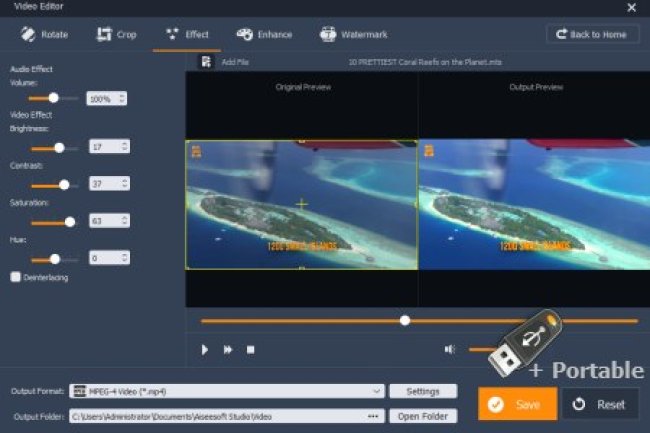Viewport: 650px width, 433px height.
Task: Click the Output Folder path field
Action: (215, 416)
